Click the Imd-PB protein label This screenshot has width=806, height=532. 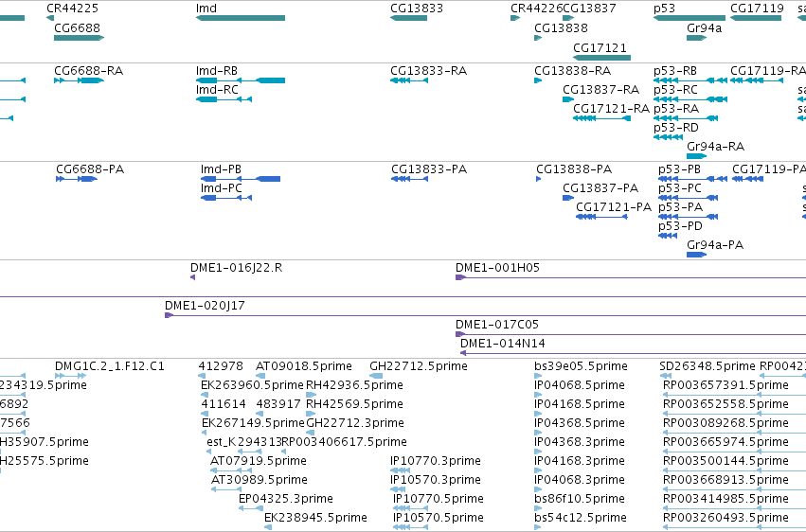[x=221, y=168]
